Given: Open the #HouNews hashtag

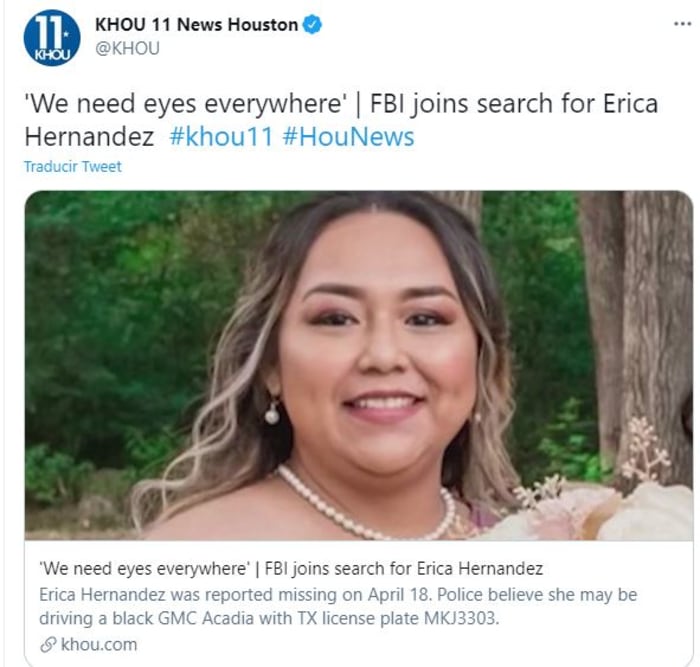Looking at the screenshot, I should tap(348, 137).
